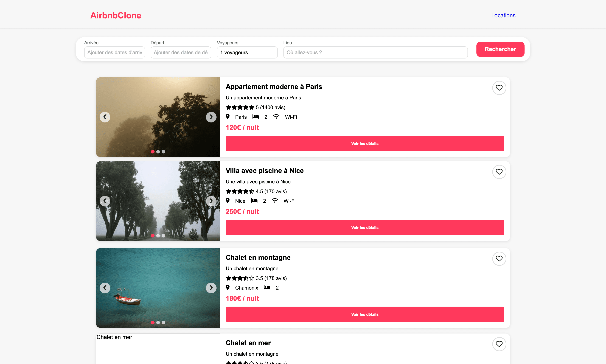Screen dimensions: 606x364
Task: Favorite the Appartement moderne à Paris listing
Action: click(x=499, y=88)
